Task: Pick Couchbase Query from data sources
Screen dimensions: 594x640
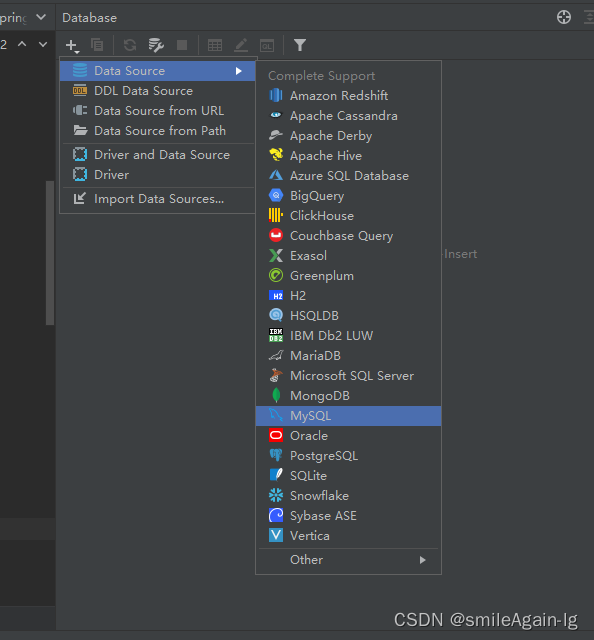Action: (x=348, y=236)
